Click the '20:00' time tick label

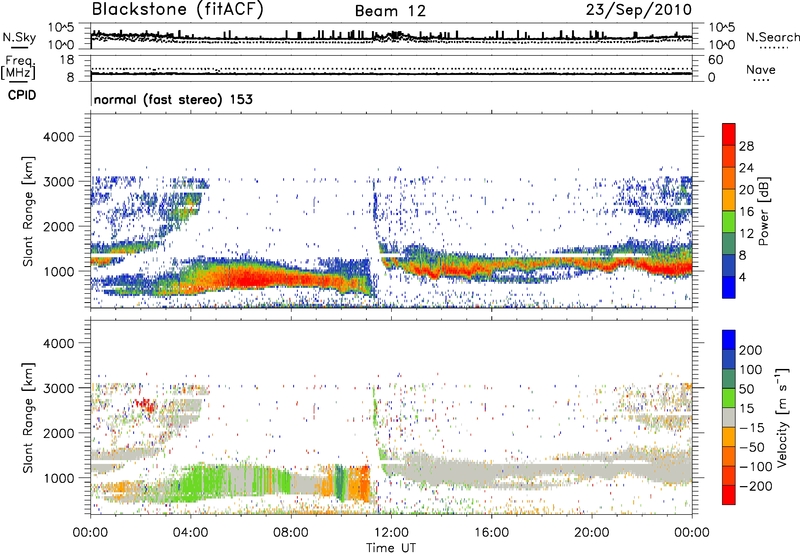(591, 533)
